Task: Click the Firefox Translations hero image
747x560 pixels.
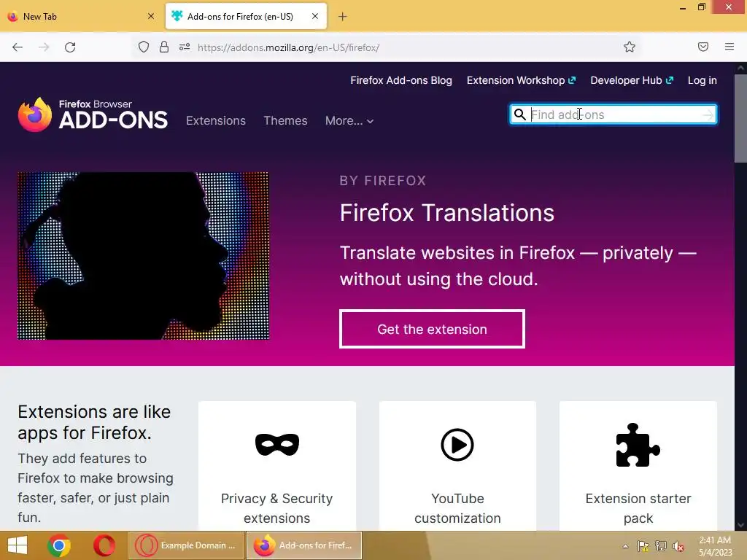Action: [x=143, y=256]
